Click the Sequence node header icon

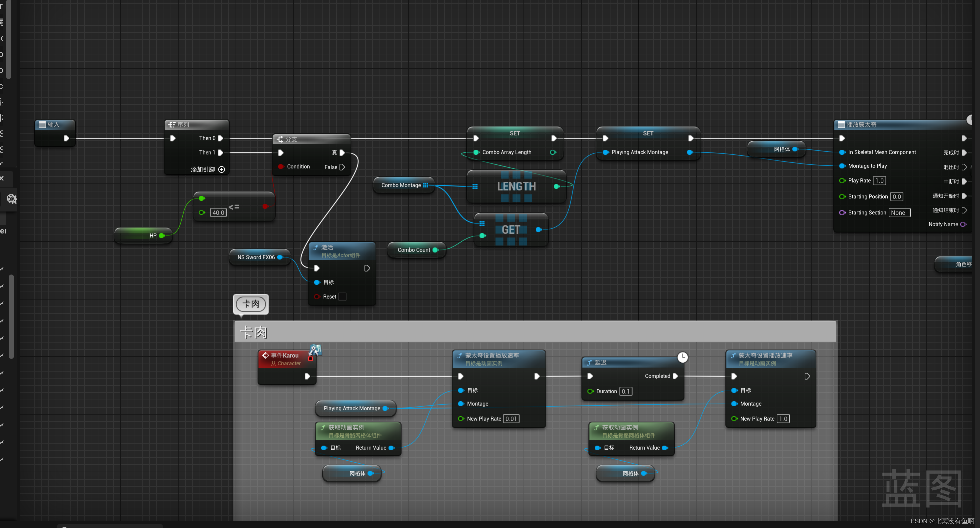pos(172,125)
